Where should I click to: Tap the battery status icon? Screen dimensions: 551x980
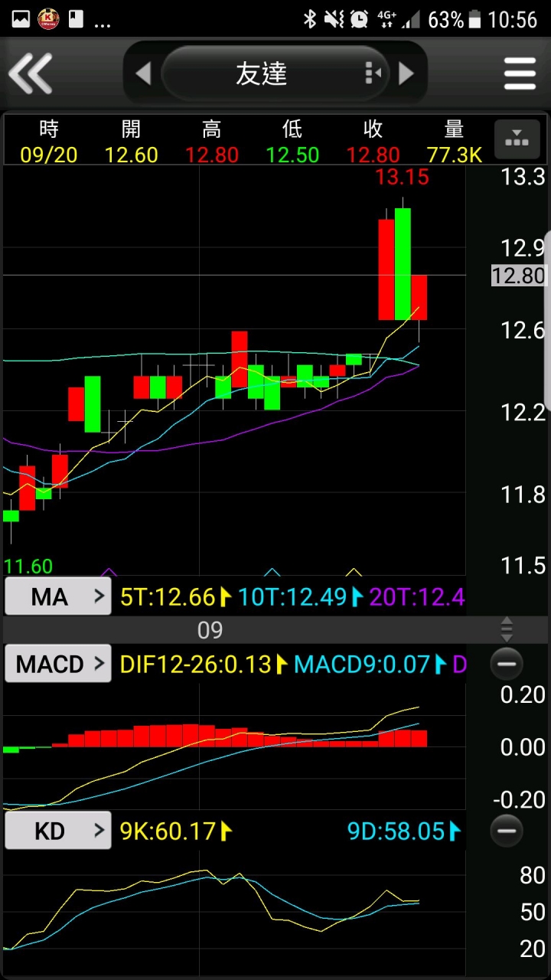click(475, 19)
